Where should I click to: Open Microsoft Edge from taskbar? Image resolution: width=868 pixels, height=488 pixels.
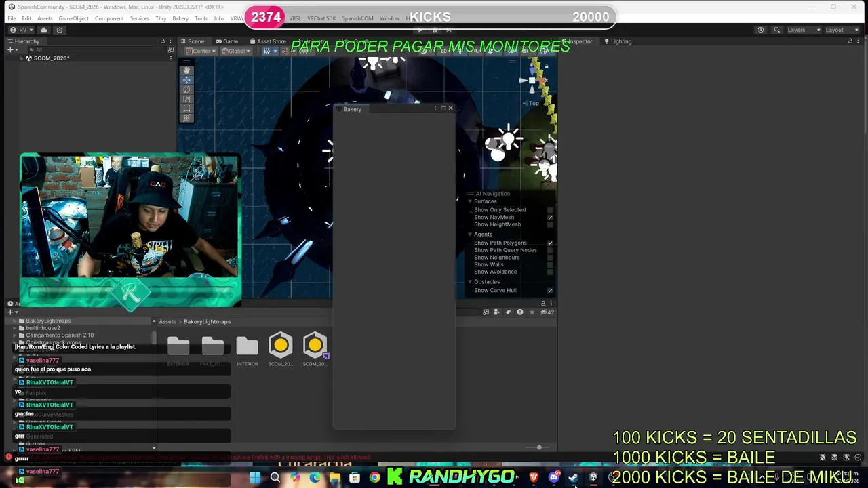point(315,478)
